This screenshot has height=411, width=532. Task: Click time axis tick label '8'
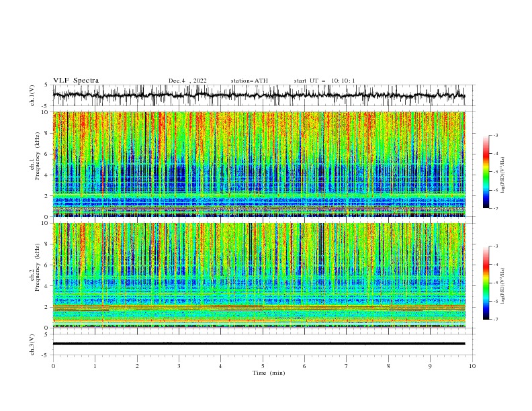click(388, 366)
